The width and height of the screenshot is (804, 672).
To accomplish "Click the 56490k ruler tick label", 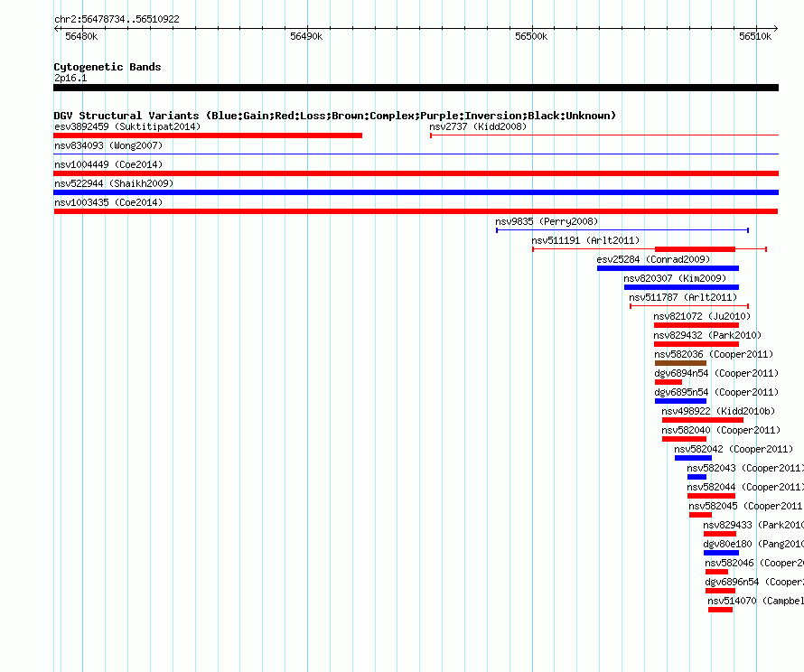I will (x=306, y=36).
